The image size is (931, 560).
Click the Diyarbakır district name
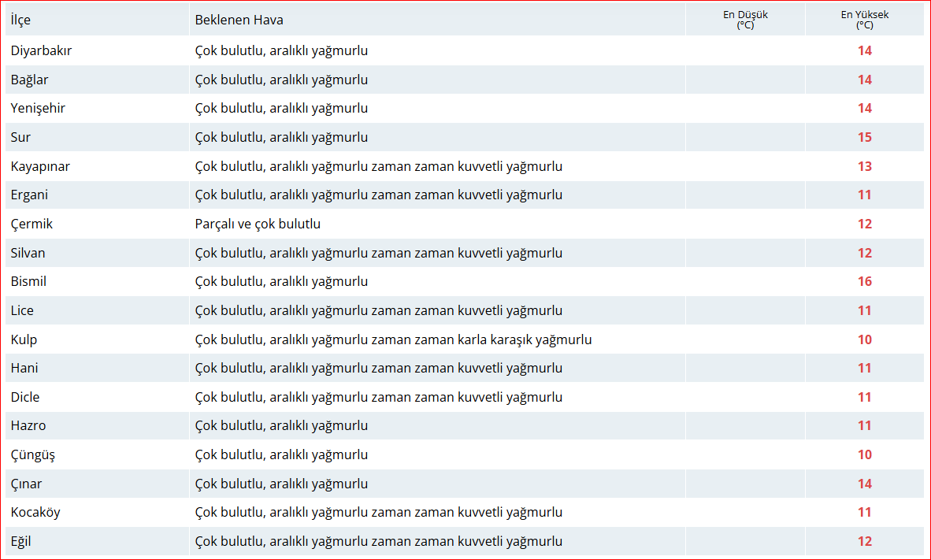point(42,50)
